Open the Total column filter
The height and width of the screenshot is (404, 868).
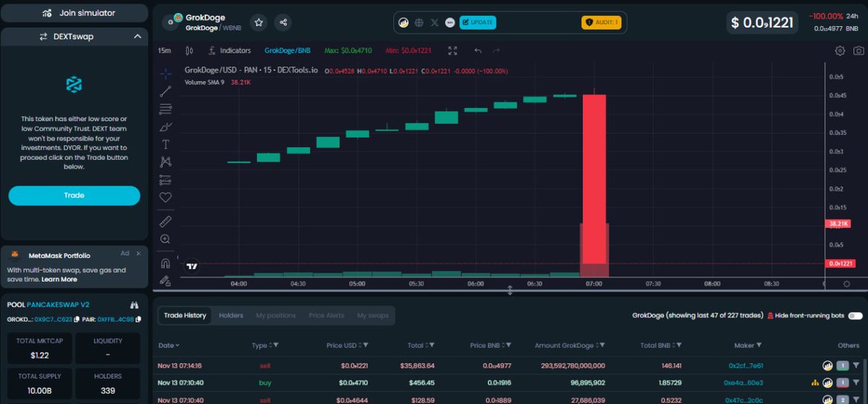coord(430,345)
